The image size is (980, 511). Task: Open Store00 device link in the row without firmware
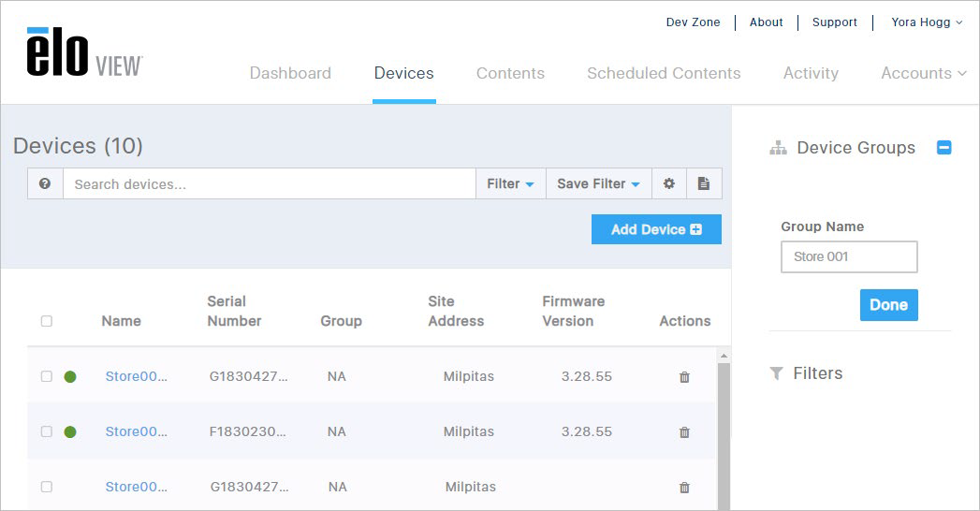(137, 487)
